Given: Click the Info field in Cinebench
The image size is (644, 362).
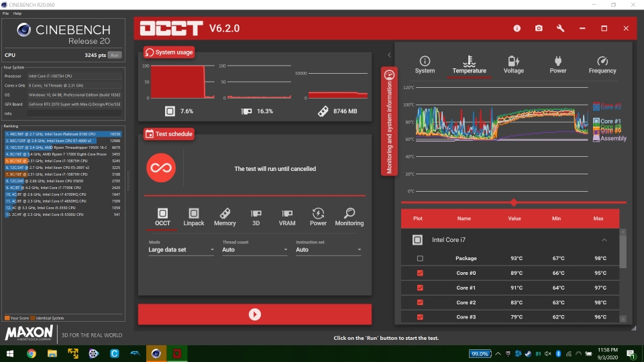Looking at the screenshot, I should [74, 114].
